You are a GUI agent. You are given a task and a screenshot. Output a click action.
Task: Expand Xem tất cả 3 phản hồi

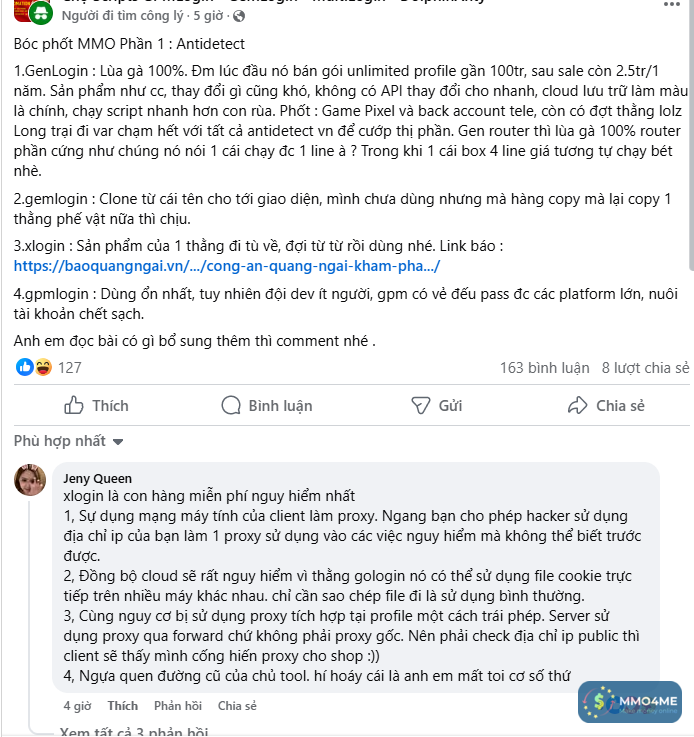pos(129,731)
